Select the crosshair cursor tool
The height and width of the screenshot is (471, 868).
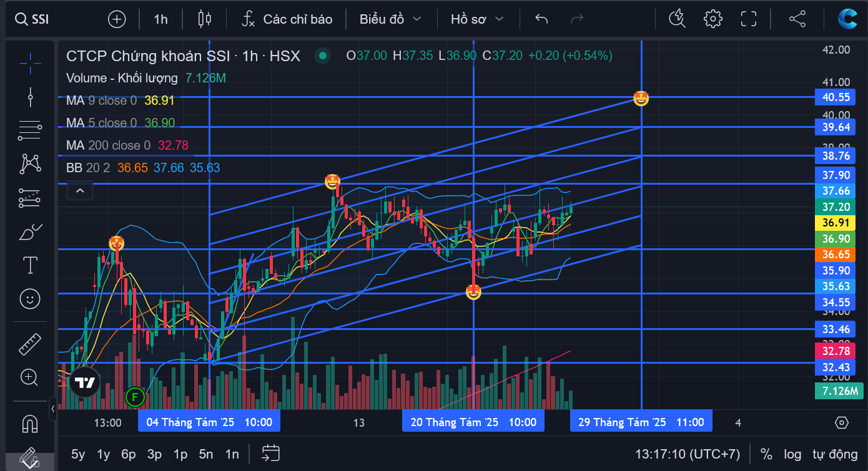pyautogui.click(x=30, y=62)
